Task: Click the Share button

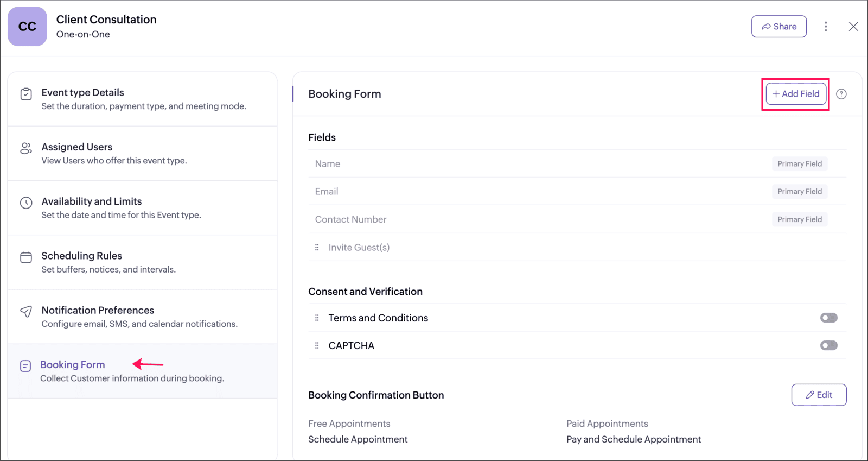Action: (778, 27)
